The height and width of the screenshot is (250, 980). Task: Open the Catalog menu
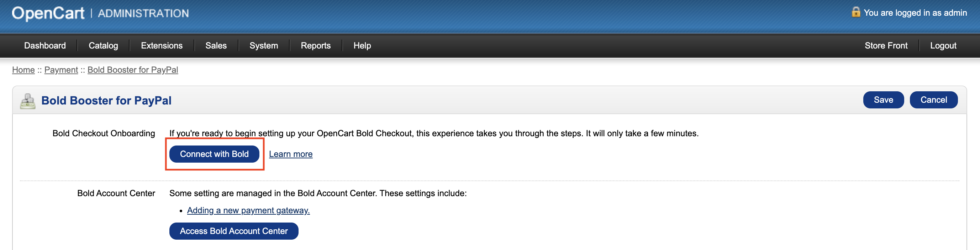coord(103,45)
